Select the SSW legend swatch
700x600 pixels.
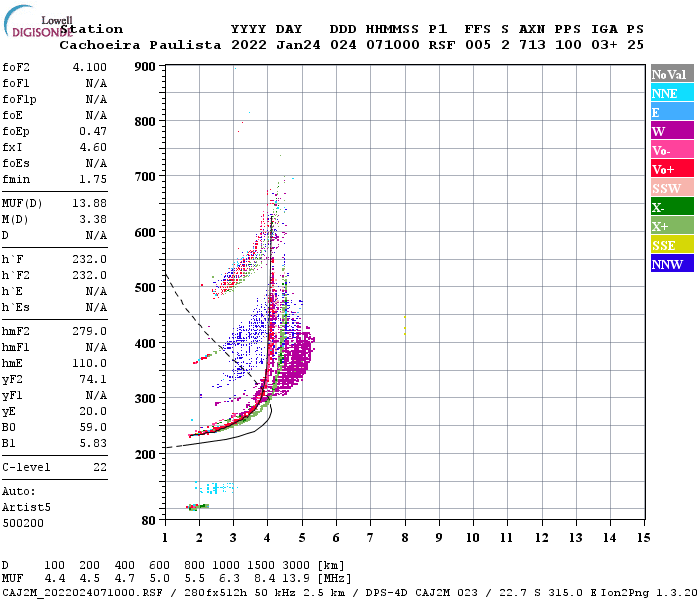(672, 188)
